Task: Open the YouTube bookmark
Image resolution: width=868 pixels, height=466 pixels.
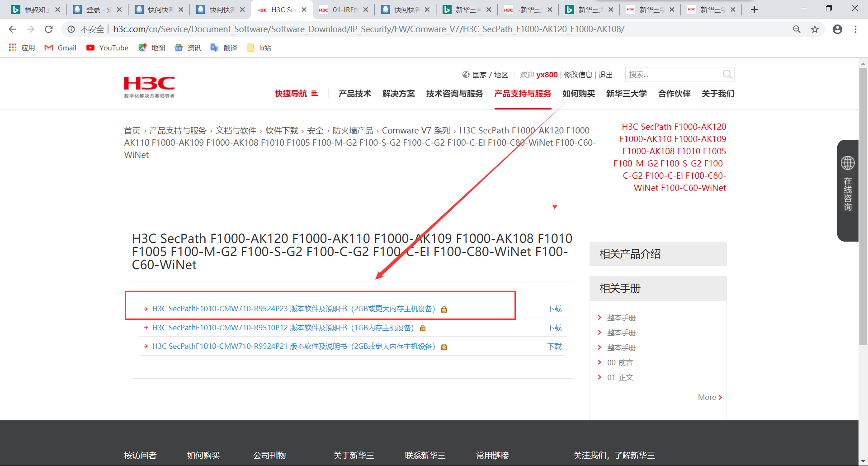Action: [107, 48]
